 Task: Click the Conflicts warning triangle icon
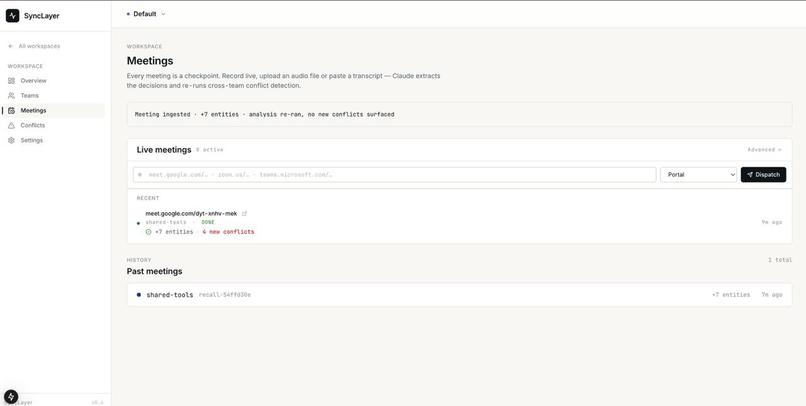click(11, 125)
